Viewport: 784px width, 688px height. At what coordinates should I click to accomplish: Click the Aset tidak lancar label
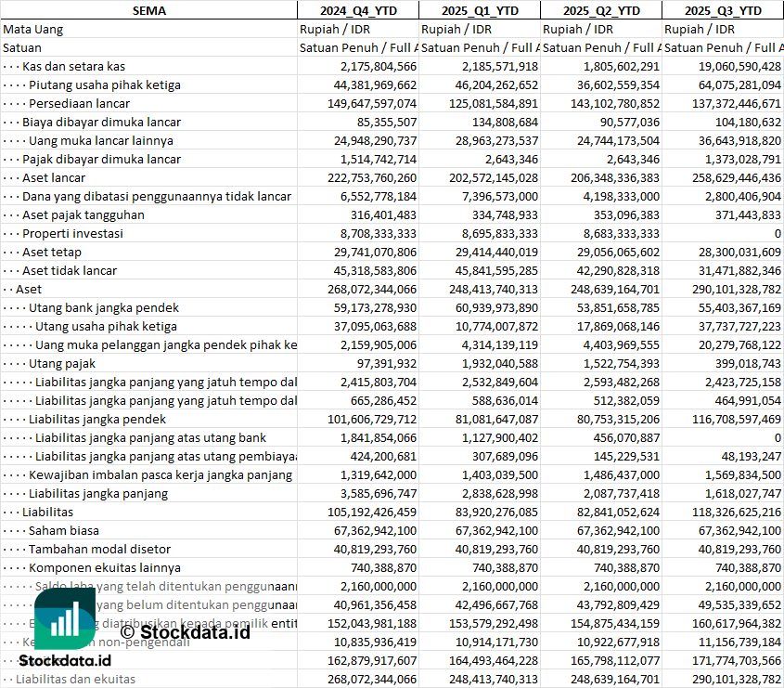[x=70, y=271]
